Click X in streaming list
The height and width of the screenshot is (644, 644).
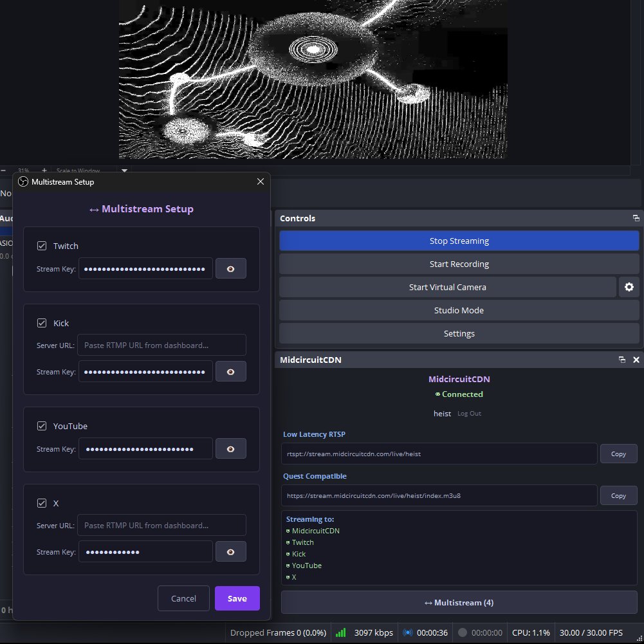click(293, 577)
